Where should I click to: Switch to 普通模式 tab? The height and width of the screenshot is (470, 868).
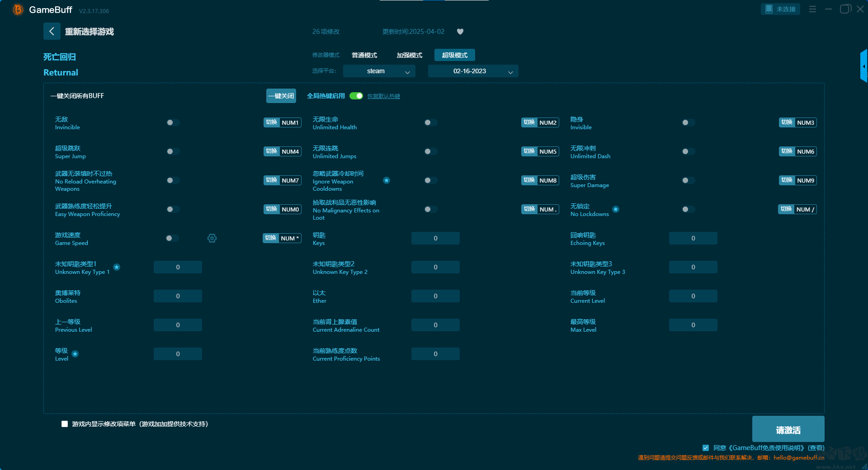pos(364,55)
